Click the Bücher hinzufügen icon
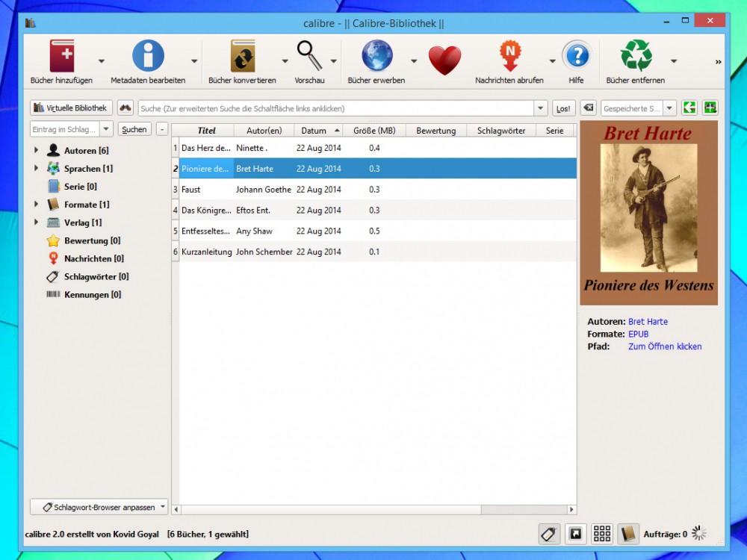This screenshot has width=747, height=560. click(62, 57)
